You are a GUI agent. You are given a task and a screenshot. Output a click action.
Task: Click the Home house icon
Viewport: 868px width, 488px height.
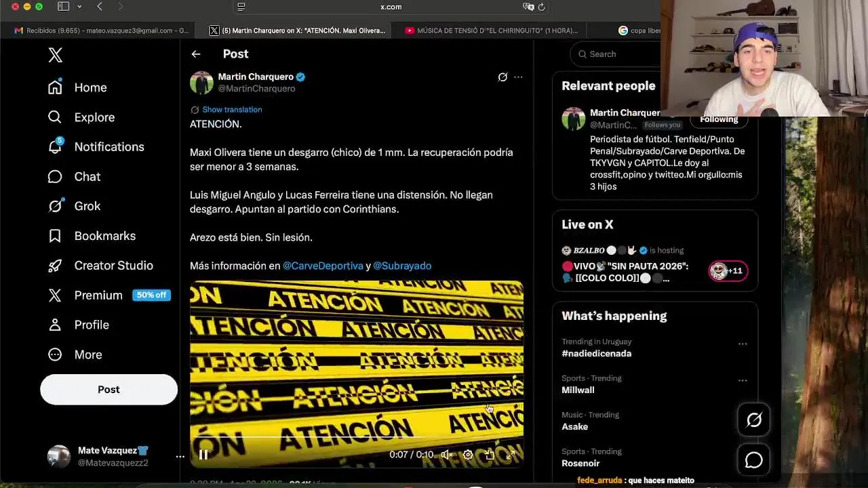click(55, 87)
